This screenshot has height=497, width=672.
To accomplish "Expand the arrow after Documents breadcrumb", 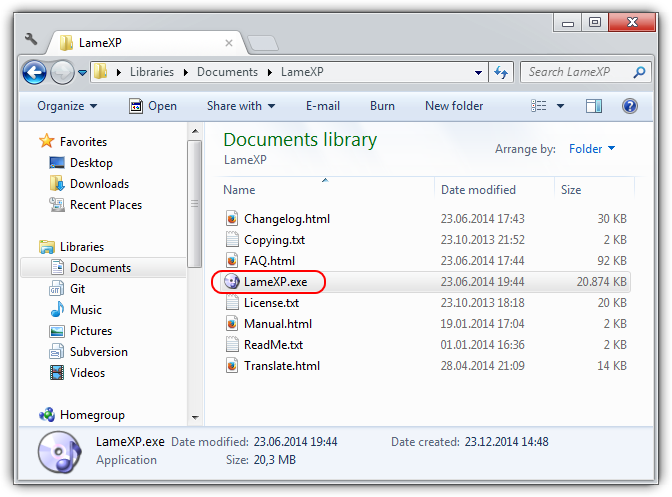I will tap(270, 72).
